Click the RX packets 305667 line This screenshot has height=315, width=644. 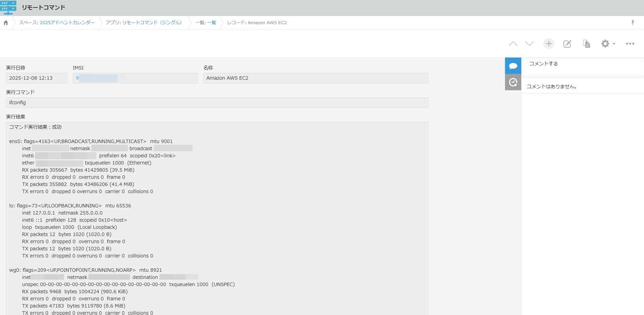click(x=78, y=170)
